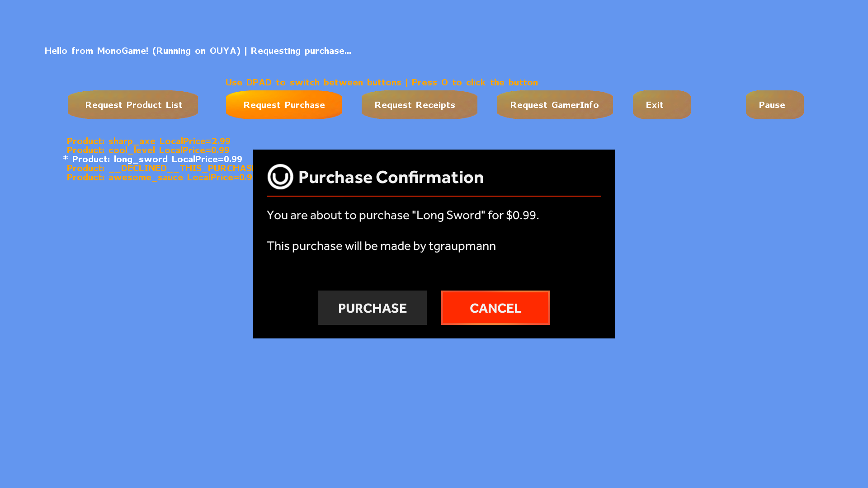Click the selected long_sword product line
868x488 pixels.
pyautogui.click(x=157, y=159)
